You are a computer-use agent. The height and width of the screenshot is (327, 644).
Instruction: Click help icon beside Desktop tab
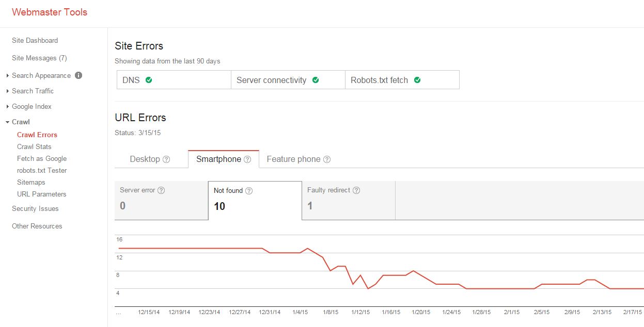[x=166, y=159]
